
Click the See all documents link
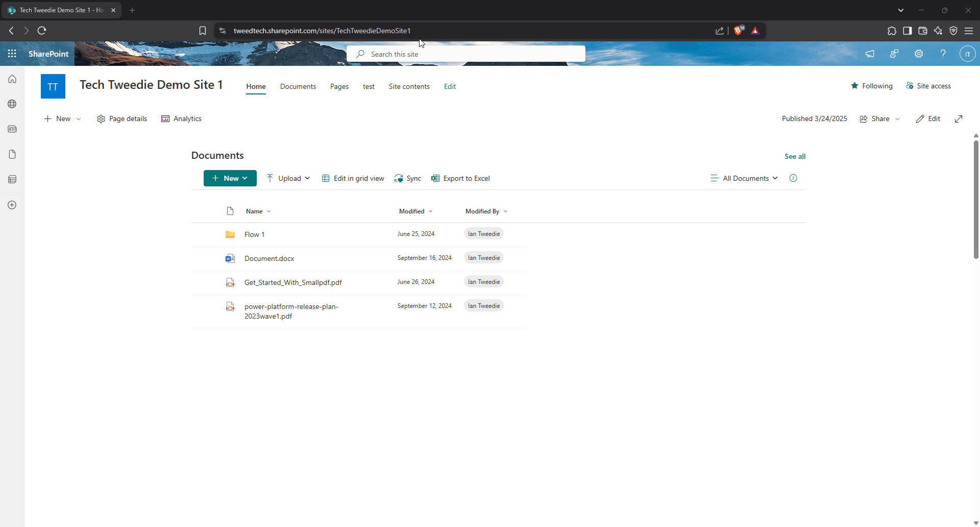tap(794, 156)
